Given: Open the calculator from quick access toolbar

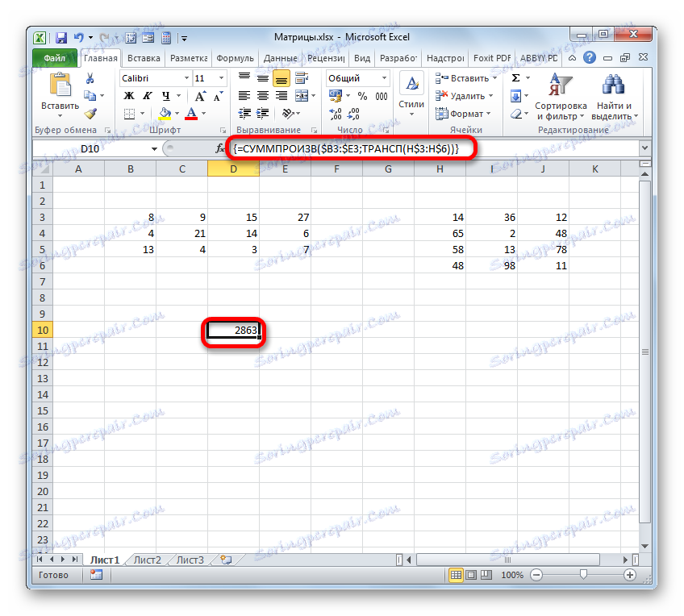Looking at the screenshot, I should click(x=166, y=38).
